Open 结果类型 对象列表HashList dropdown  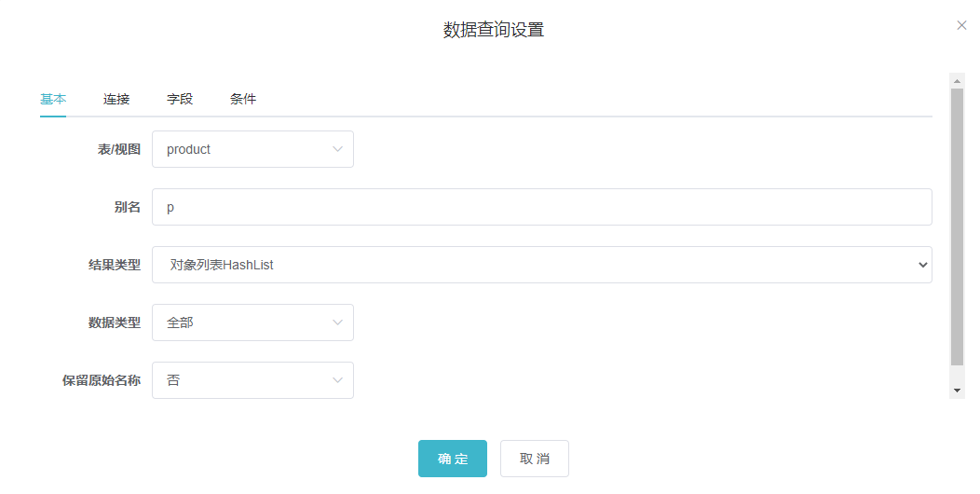(x=542, y=265)
